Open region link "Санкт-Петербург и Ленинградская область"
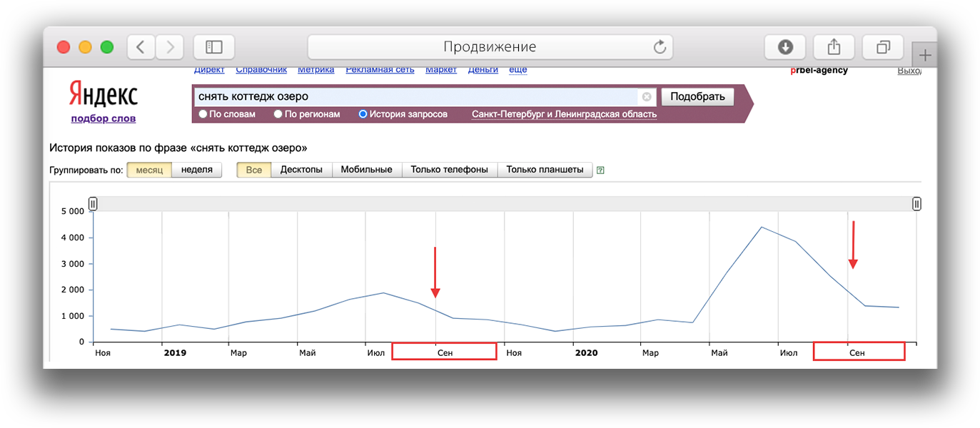This screenshot has width=980, height=428. pos(564,114)
